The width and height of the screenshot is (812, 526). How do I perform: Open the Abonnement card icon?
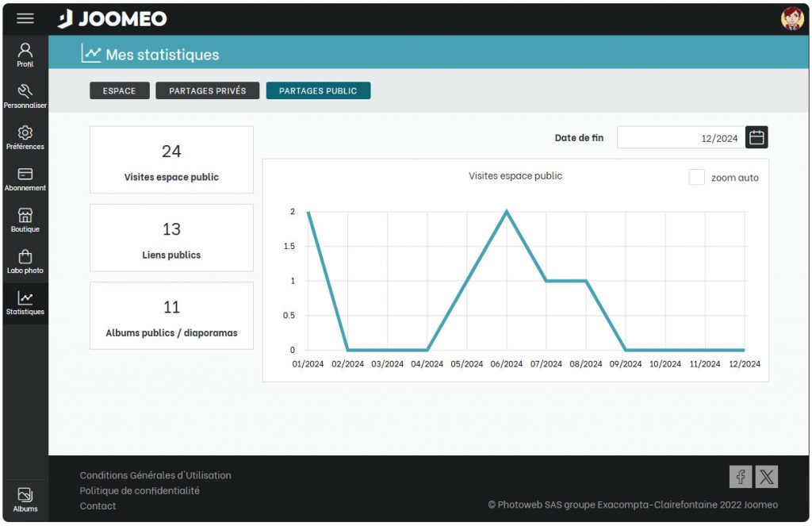[x=25, y=179]
